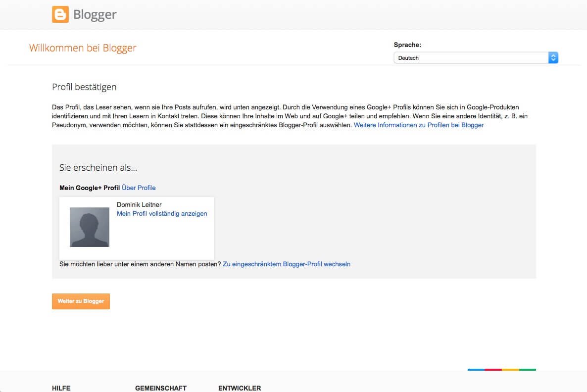The image size is (587, 392).
Task: Open the HILFE footer menu
Action: tap(61, 388)
